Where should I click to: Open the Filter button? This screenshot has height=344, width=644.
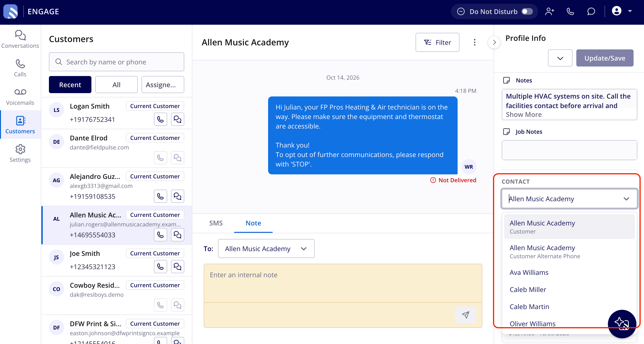pos(437,42)
